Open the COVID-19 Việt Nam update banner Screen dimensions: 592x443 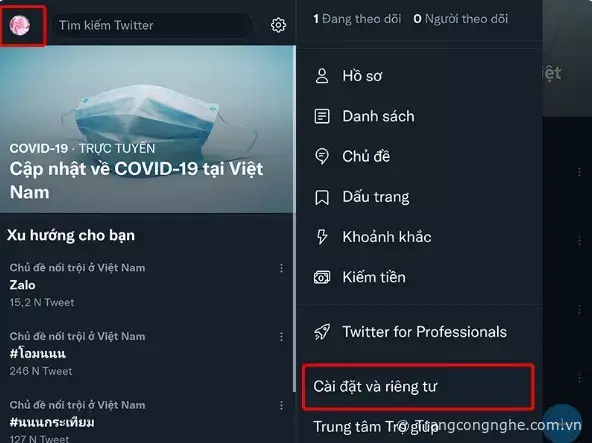147,130
